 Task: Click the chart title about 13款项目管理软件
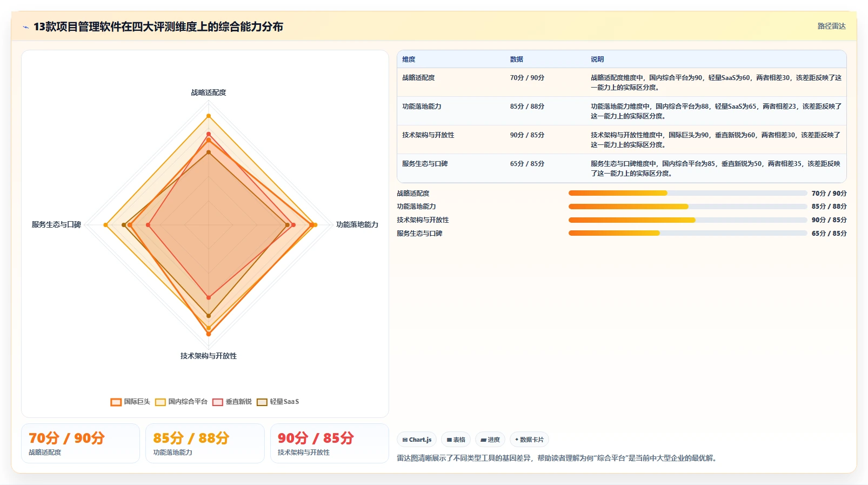click(158, 26)
